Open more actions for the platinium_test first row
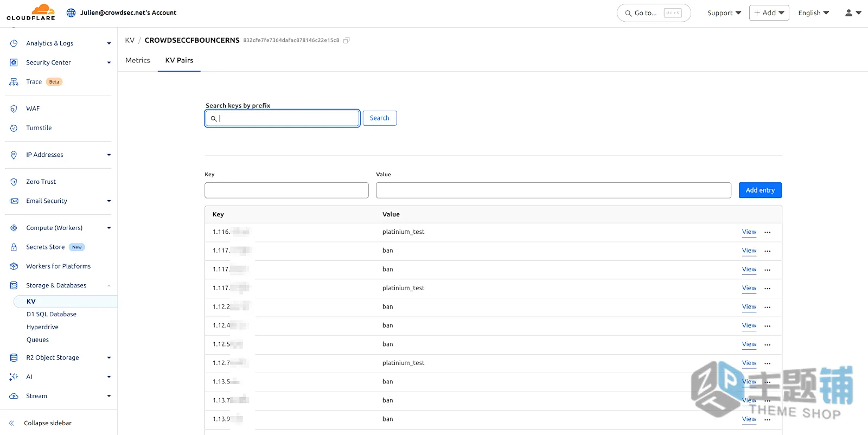Image resolution: width=868 pixels, height=435 pixels. tap(767, 232)
